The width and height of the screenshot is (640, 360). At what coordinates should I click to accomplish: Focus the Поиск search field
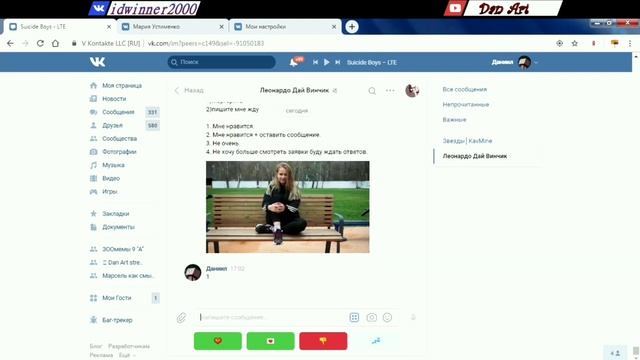coord(221,62)
